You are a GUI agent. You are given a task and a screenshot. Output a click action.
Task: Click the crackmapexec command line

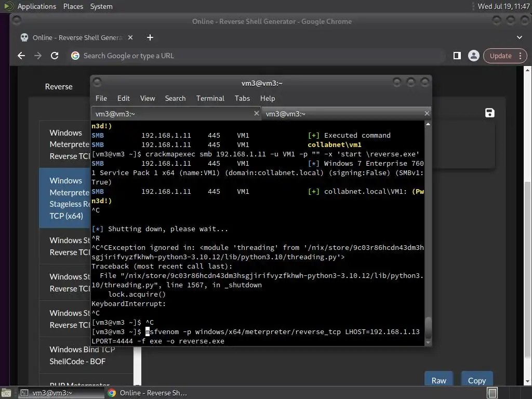click(x=255, y=154)
